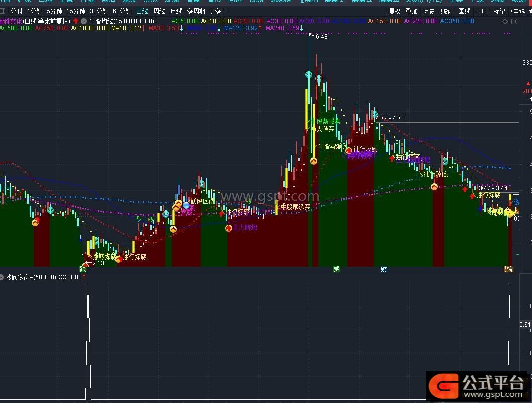This screenshot has height=403, width=532.
Task: Click the 主力阵地 signal label
Action: tap(245, 228)
